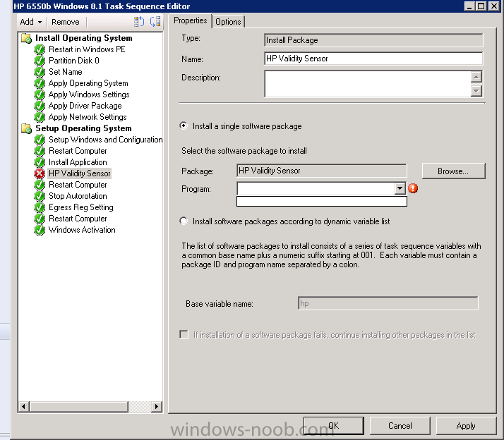Select the Egress Reg Setting step
This screenshot has height=440, width=504.
click(80, 207)
